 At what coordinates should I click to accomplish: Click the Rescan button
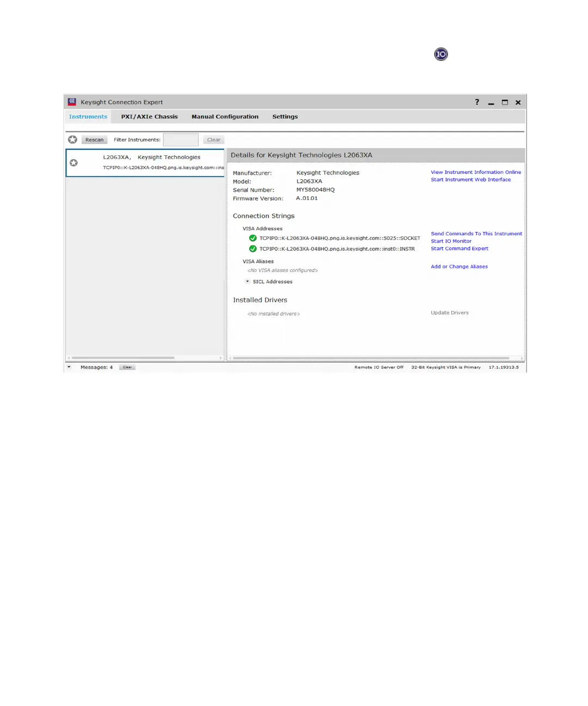point(94,140)
